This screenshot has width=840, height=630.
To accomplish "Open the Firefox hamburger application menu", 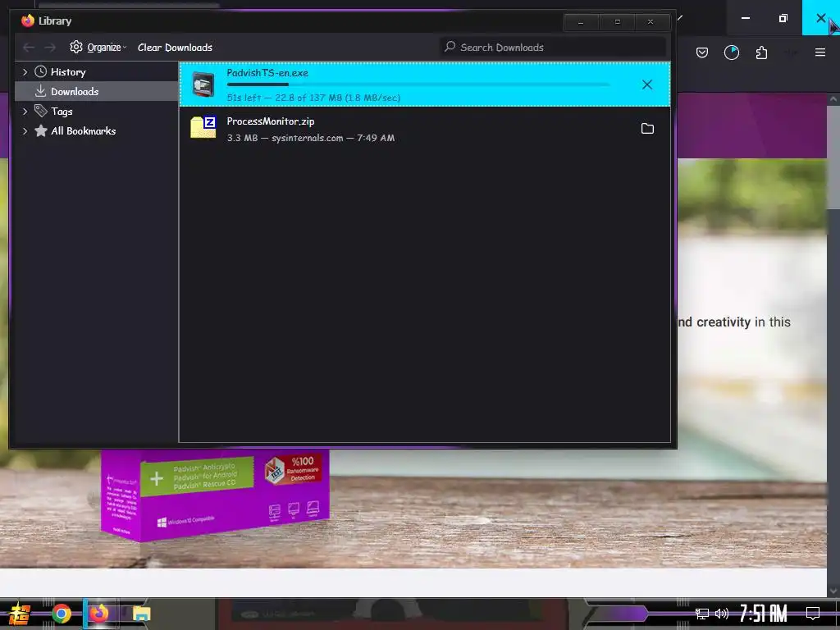I will coord(820,52).
